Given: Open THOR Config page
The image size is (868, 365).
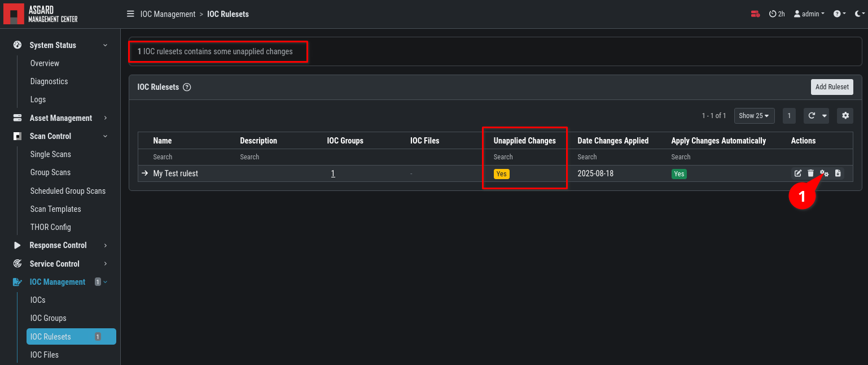Looking at the screenshot, I should pos(51,227).
